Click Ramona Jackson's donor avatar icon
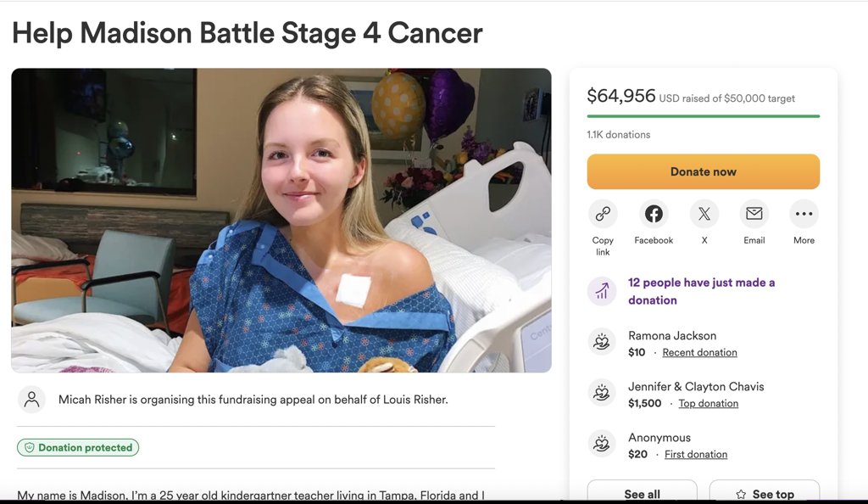The width and height of the screenshot is (868, 504). (602, 342)
